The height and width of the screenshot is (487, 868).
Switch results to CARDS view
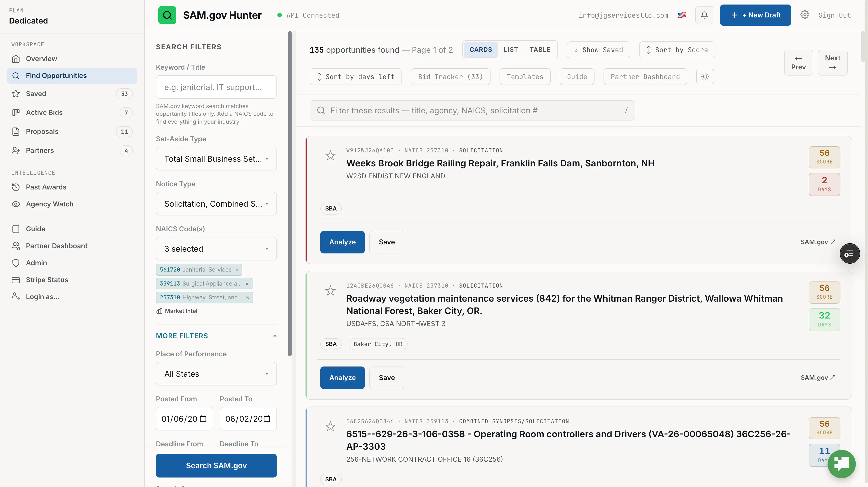pyautogui.click(x=481, y=50)
